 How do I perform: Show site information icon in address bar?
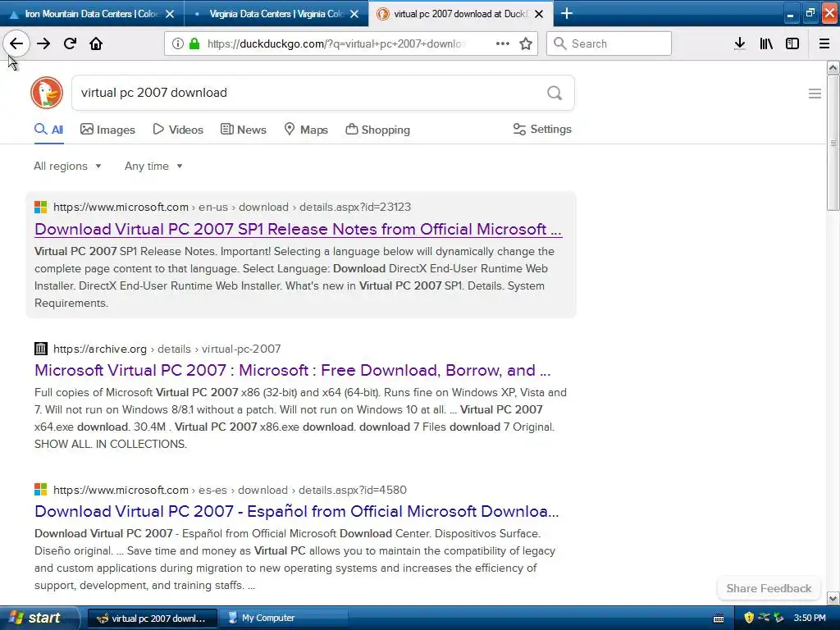[x=178, y=43]
